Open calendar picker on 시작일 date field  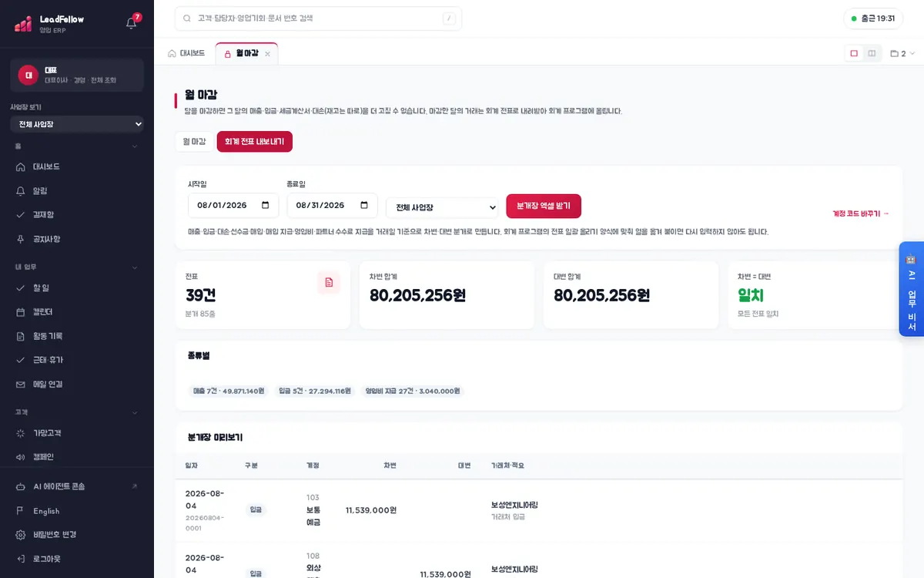point(266,206)
